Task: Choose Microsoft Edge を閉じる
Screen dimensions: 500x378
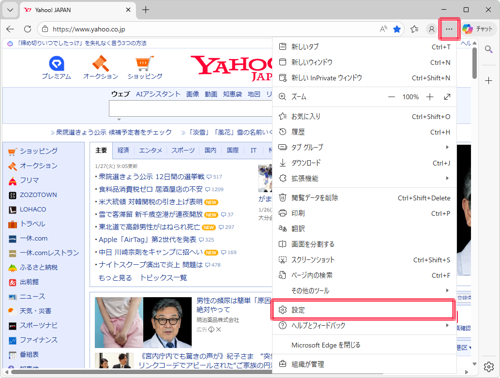Action: tap(364, 345)
